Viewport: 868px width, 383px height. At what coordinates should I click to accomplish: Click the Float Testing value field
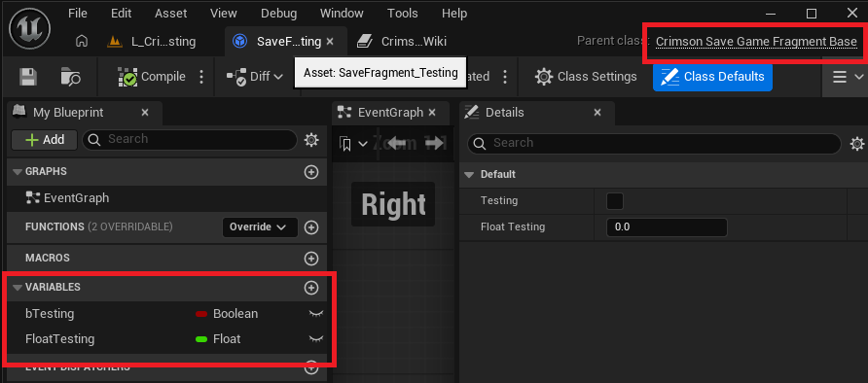[667, 227]
